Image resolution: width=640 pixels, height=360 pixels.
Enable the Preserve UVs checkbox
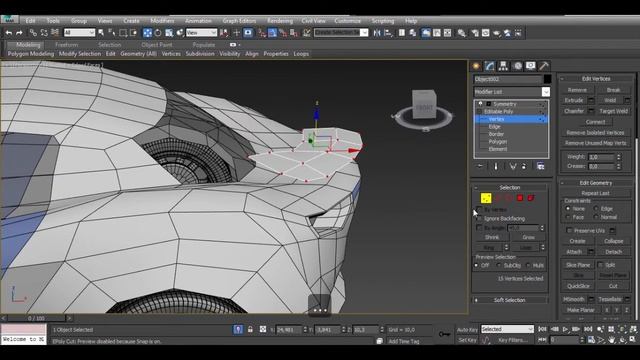pyautogui.click(x=569, y=231)
